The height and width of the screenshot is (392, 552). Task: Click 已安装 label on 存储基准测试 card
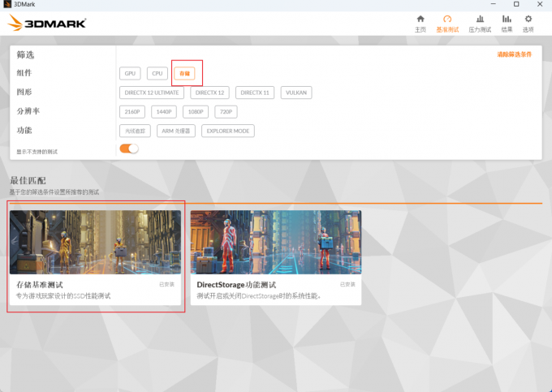[x=166, y=284]
